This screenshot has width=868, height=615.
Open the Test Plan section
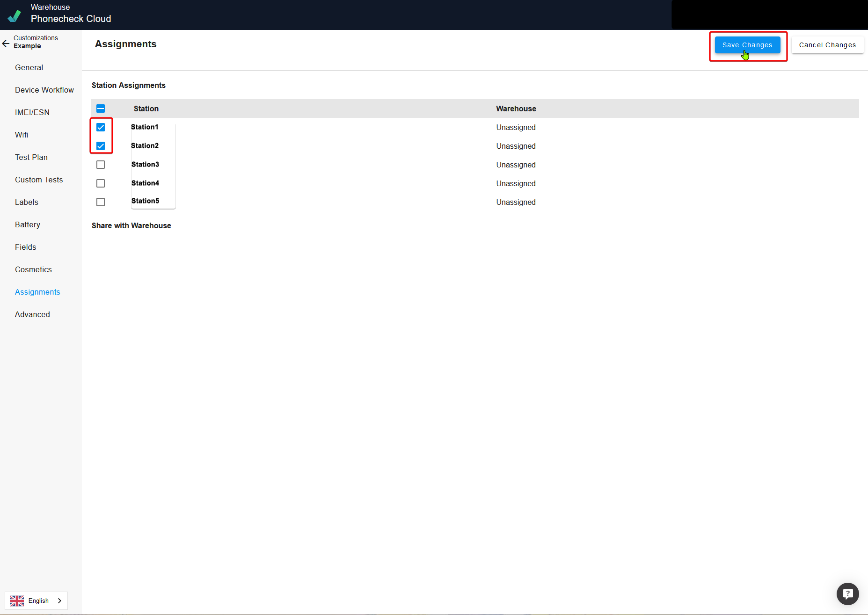(31, 157)
